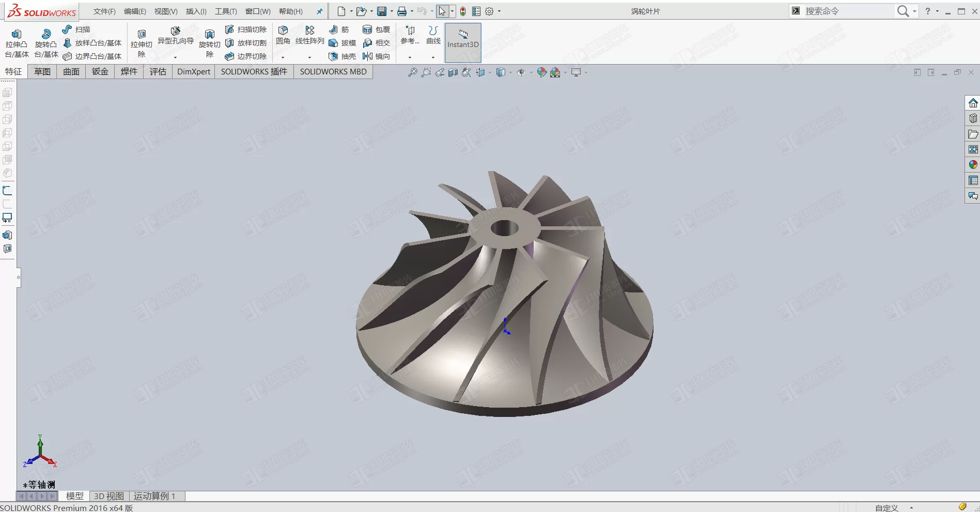Click Previous View icon
This screenshot has height=512, width=980.
pyautogui.click(x=440, y=72)
